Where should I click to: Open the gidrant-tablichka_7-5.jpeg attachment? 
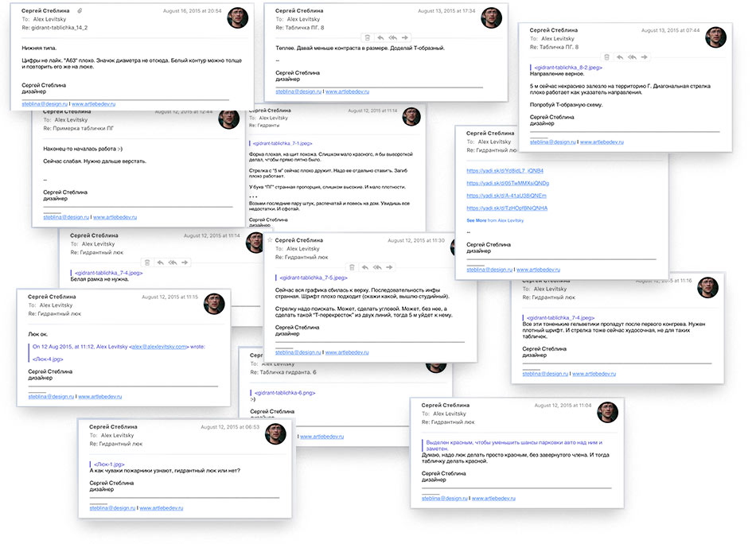[x=314, y=278]
